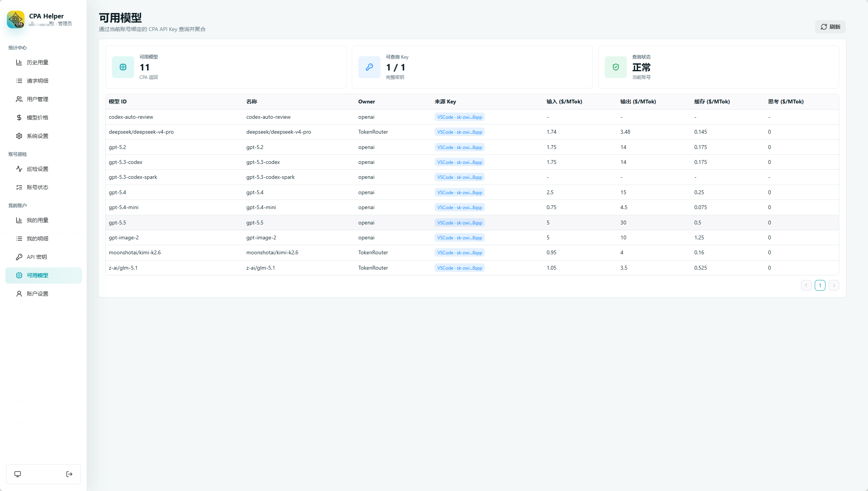Click the 模型 ID column header
Screen dimensions: 868x491
pos(118,101)
